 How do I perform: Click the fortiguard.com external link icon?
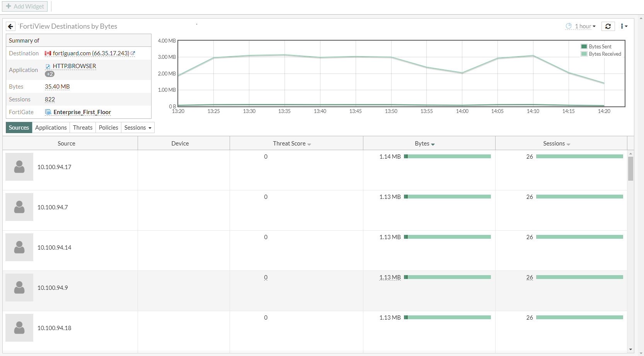click(x=133, y=53)
